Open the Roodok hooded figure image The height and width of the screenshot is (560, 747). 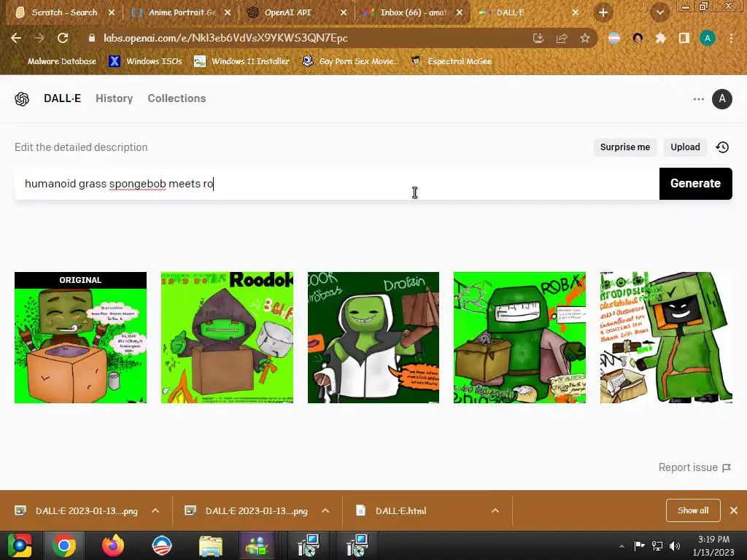pyautogui.click(x=228, y=338)
